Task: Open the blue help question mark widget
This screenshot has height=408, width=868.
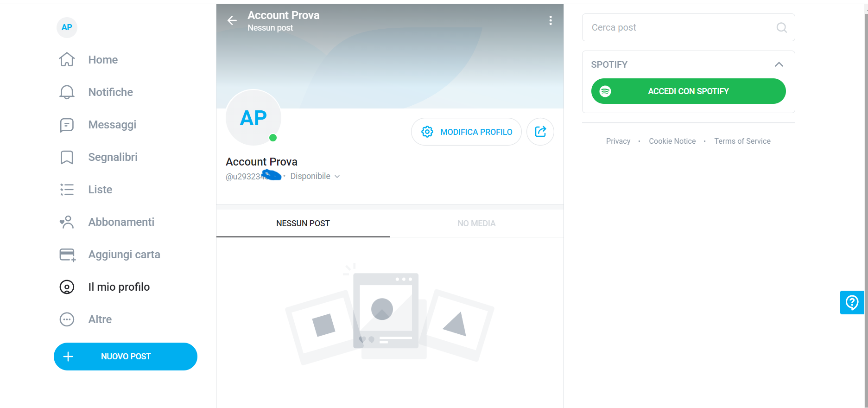Action: point(852,303)
